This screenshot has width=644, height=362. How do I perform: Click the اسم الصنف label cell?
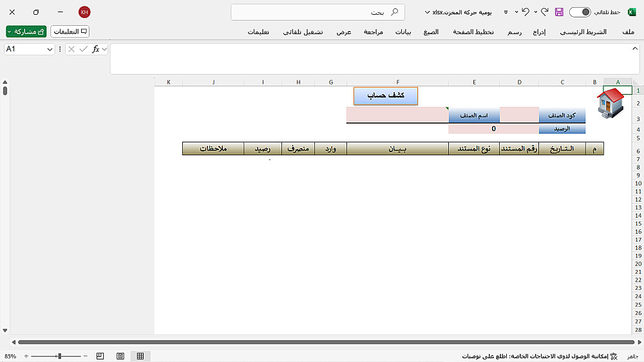(474, 115)
